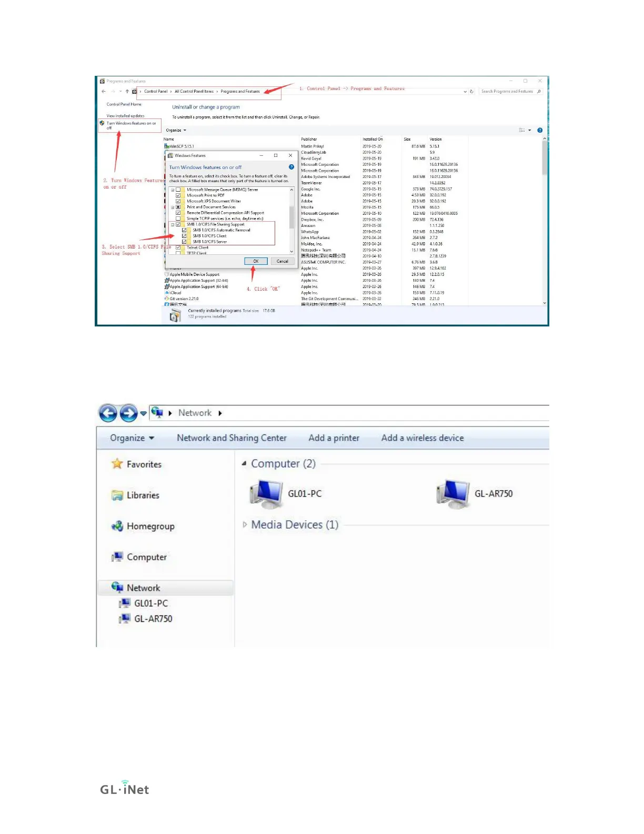Open Network and Sharing Center
Screen dimensions: 644x834
tap(232, 438)
